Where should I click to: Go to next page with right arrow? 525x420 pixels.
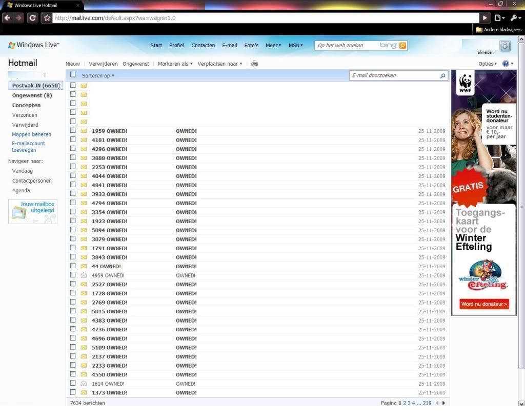point(443,403)
